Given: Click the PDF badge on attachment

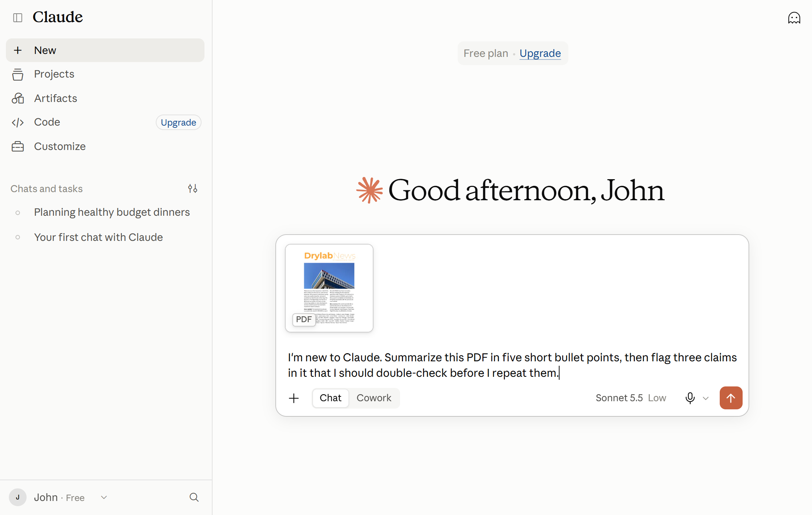Looking at the screenshot, I should 304,319.
